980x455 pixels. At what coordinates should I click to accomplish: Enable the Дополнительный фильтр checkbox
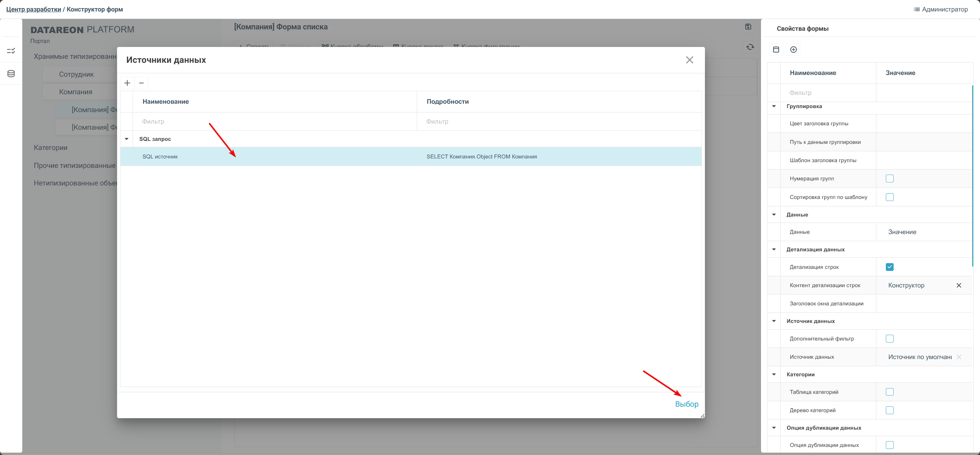point(889,338)
